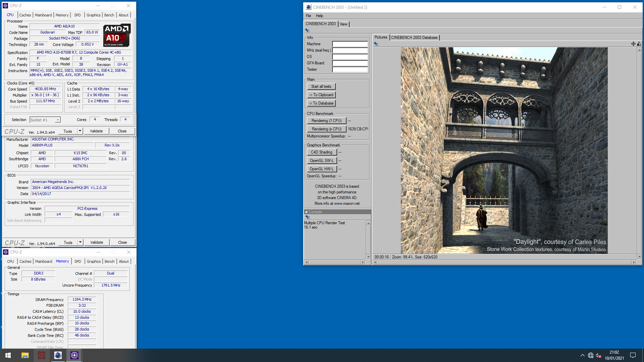Click the muted volume tray icon
Screen dimensions: 644x362
click(599, 355)
